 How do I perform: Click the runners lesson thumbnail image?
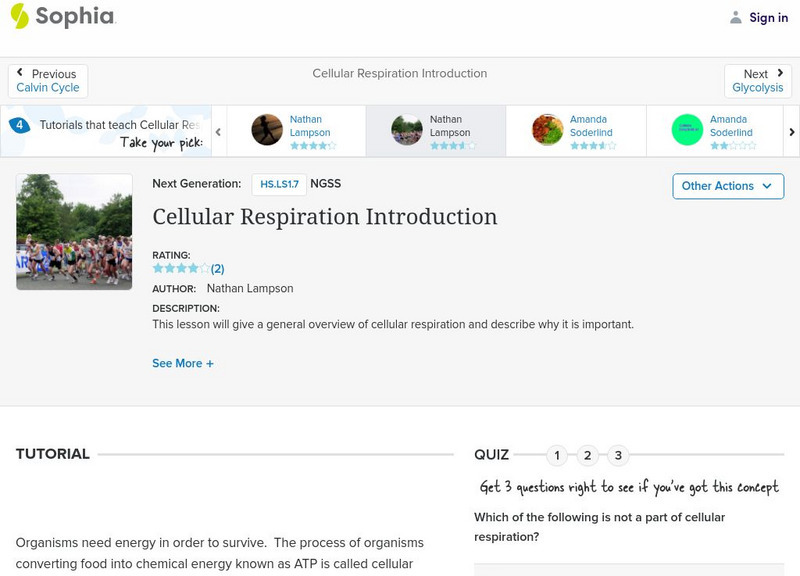click(74, 232)
